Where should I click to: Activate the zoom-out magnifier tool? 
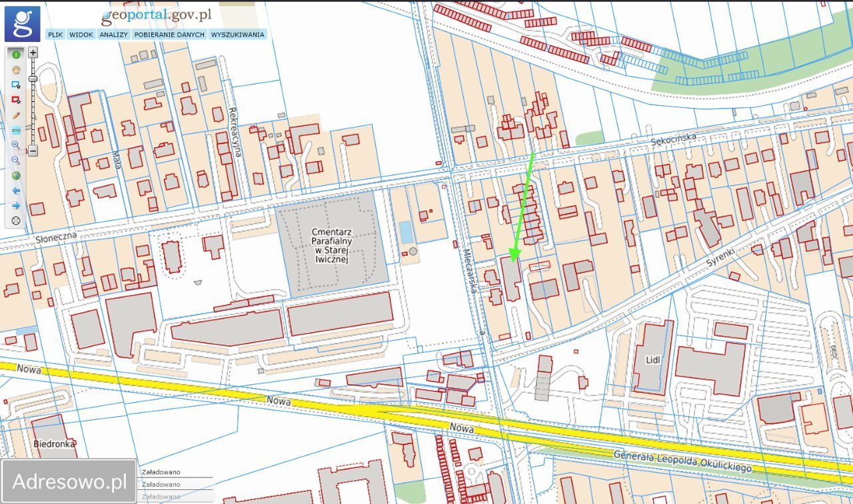16,160
